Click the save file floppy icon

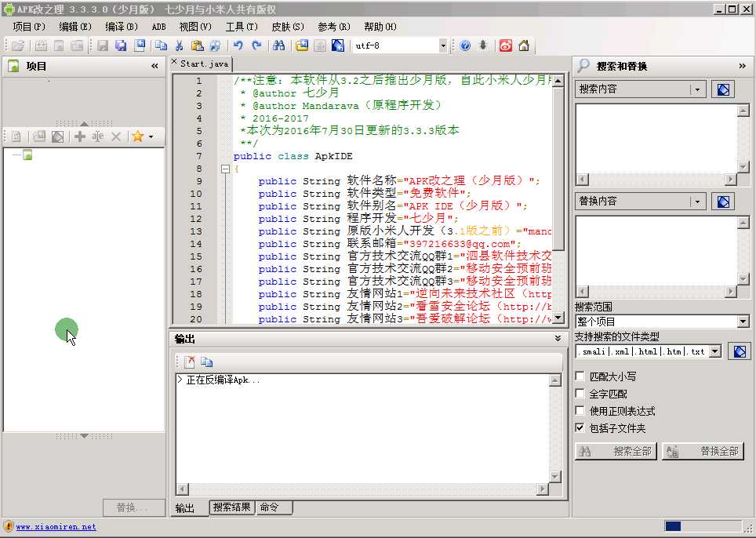click(x=102, y=45)
